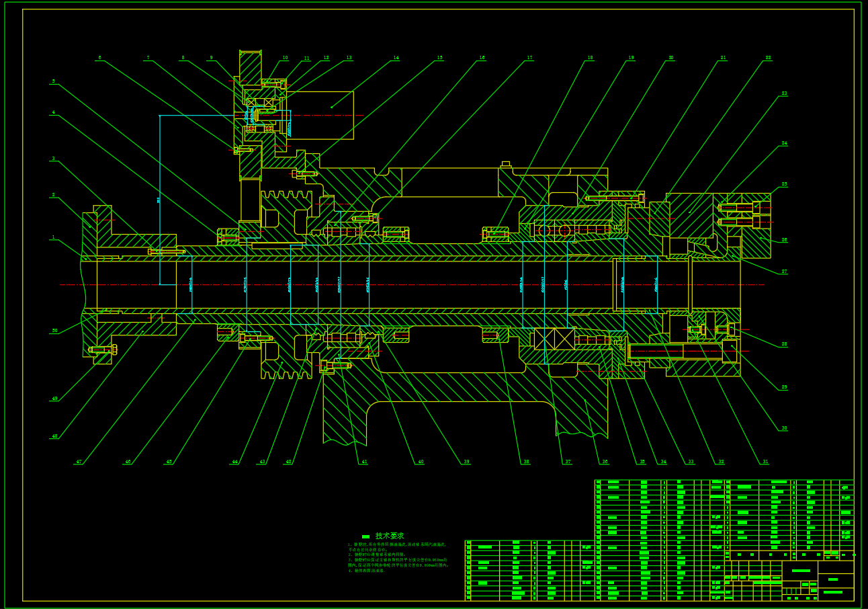The height and width of the screenshot is (609, 868).
Task: Select part balloon number 3
Action: pyautogui.click(x=54, y=159)
